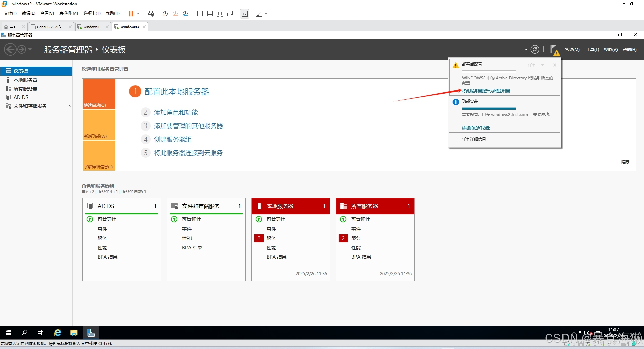Screen dimensions: 644x349
Task: Open the 任务 dropdown in notification panel
Action: point(536,65)
